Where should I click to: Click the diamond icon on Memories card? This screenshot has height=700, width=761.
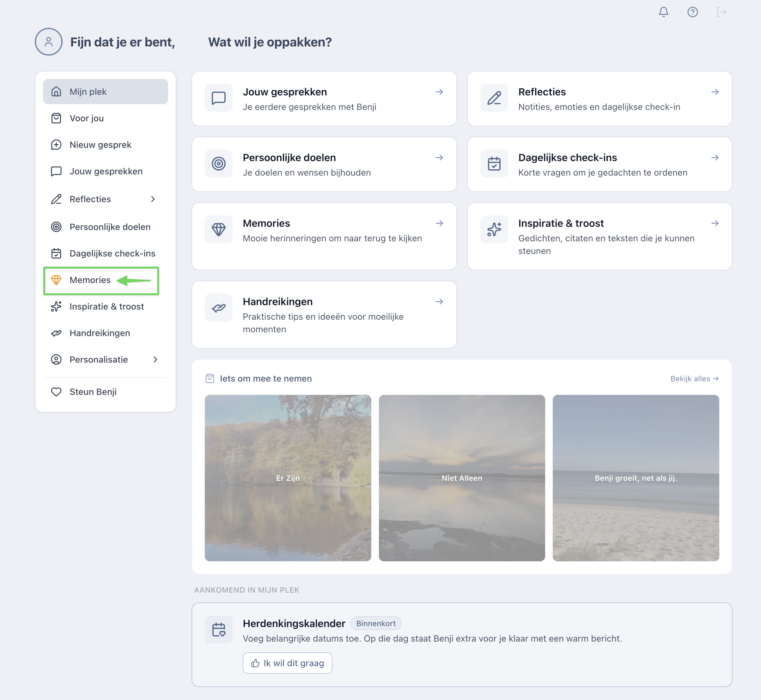pyautogui.click(x=219, y=229)
